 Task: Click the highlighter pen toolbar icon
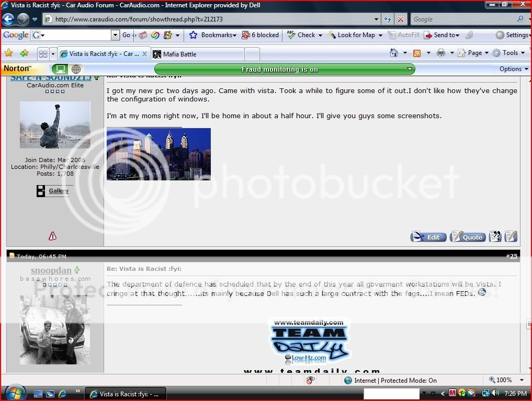click(469, 35)
